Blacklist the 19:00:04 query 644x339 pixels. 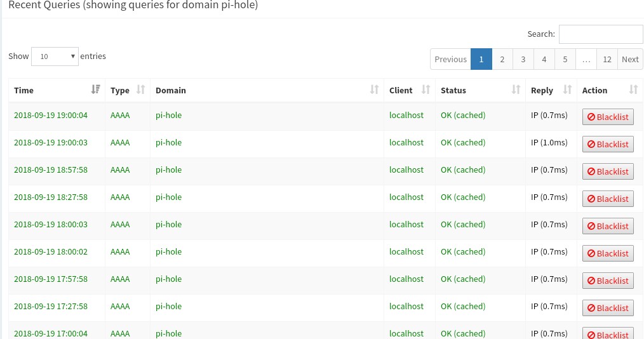(x=608, y=117)
